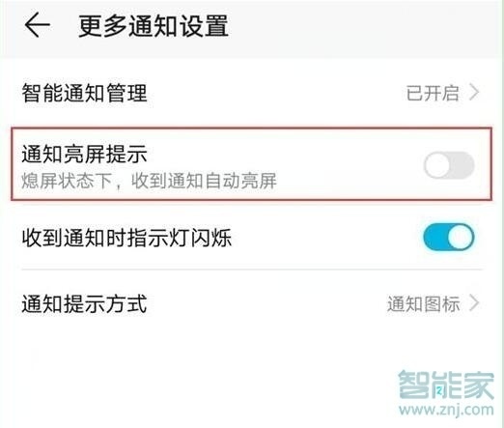Select the 收到通知时指示灯闪烁 label text
504x428 pixels.
tap(126, 238)
